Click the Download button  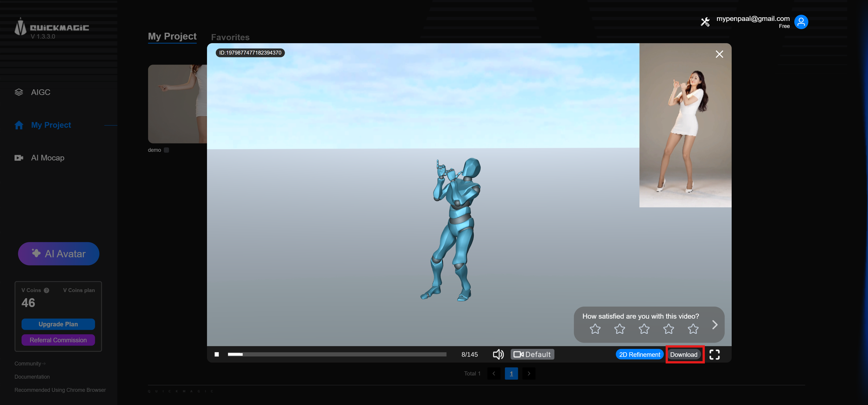(x=684, y=355)
